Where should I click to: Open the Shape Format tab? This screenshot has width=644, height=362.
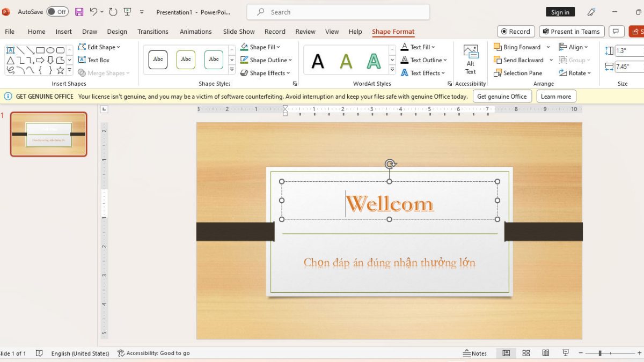coord(393,32)
